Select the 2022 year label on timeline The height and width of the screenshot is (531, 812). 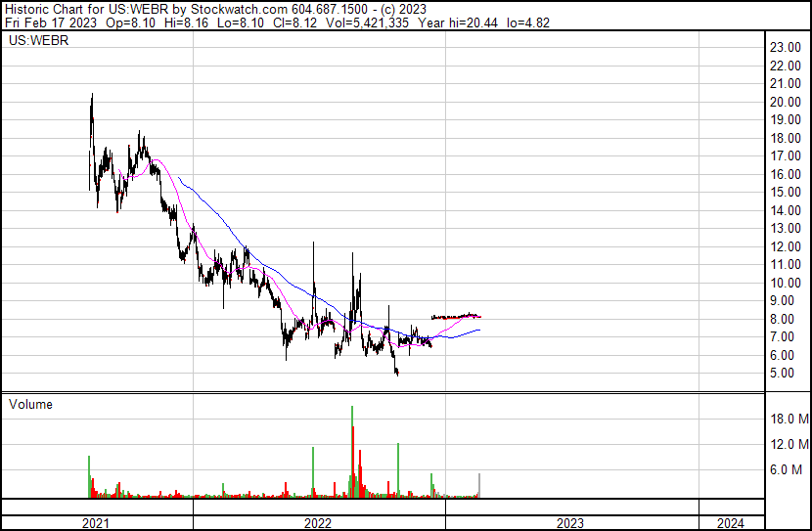pos(319,523)
